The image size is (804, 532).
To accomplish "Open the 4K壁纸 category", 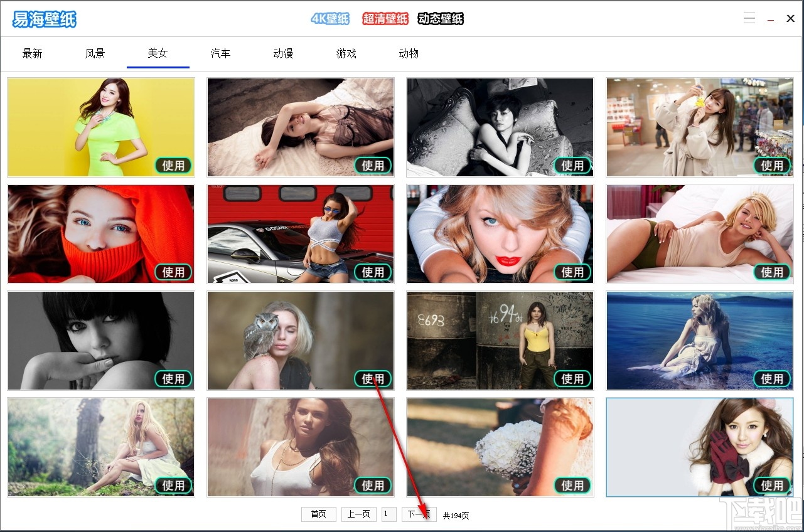I will click(330, 19).
